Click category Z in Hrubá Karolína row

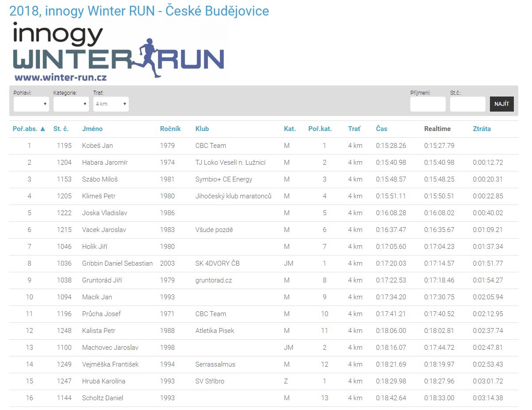point(286,381)
